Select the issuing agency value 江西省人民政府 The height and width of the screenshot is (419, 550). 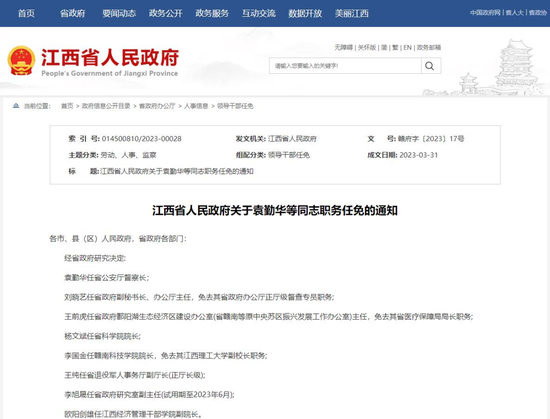point(292,139)
